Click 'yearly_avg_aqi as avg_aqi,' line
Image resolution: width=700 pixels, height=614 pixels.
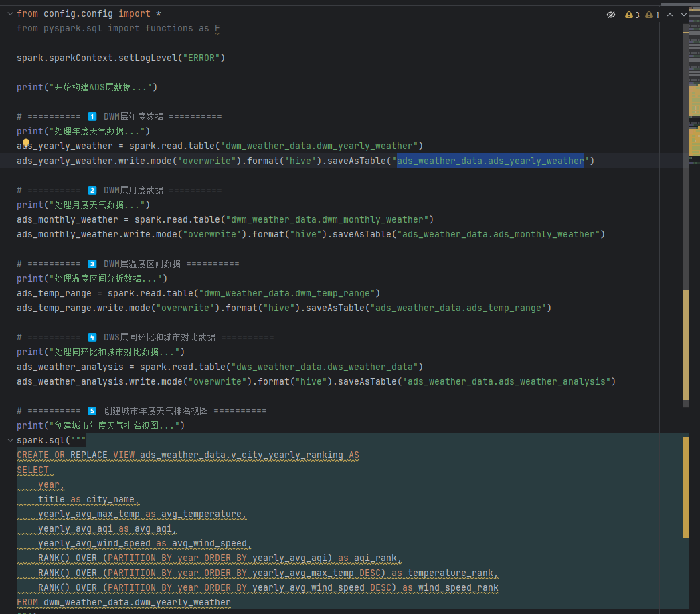108,529
